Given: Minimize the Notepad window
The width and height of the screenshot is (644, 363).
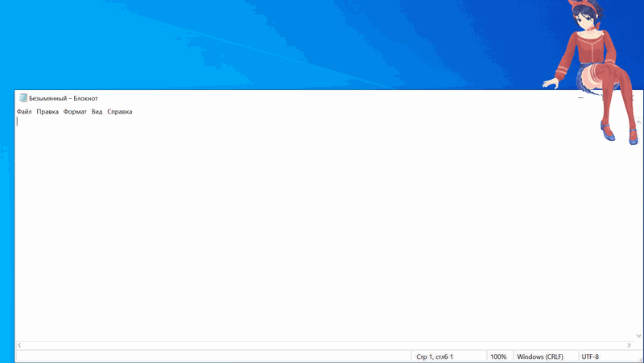Looking at the screenshot, I should (x=580, y=98).
